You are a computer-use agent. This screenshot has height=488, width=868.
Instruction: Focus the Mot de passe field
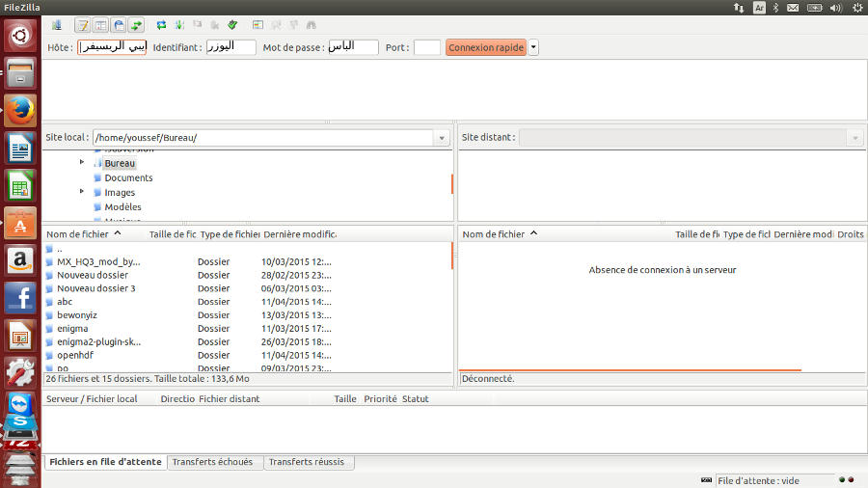coord(353,47)
